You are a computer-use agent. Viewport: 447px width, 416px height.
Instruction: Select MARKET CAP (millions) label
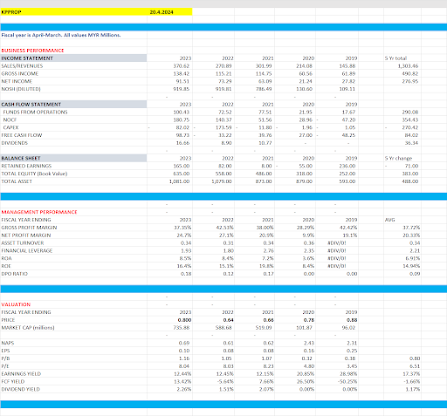(x=28, y=327)
